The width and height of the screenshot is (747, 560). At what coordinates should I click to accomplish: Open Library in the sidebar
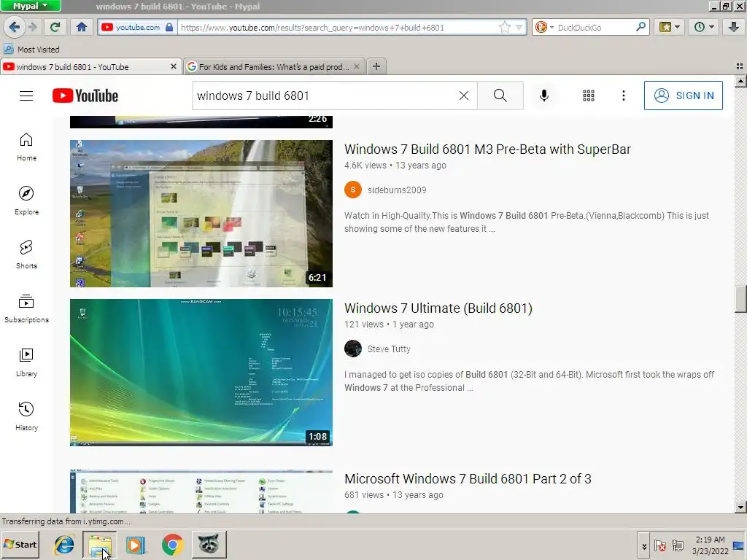27,362
